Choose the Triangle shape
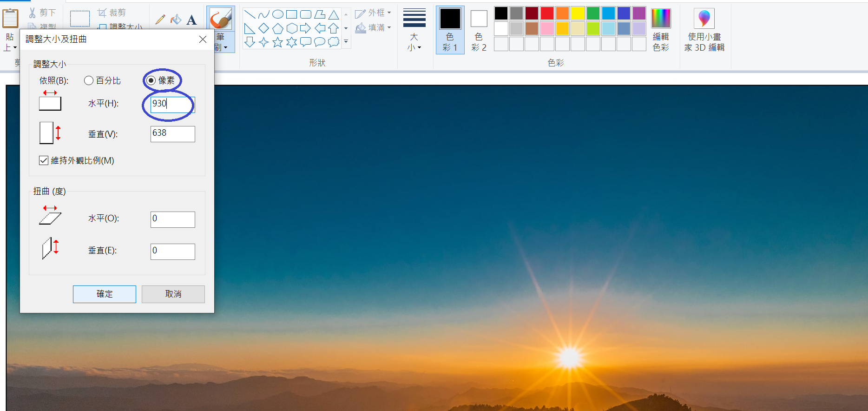The image size is (868, 411). (334, 14)
